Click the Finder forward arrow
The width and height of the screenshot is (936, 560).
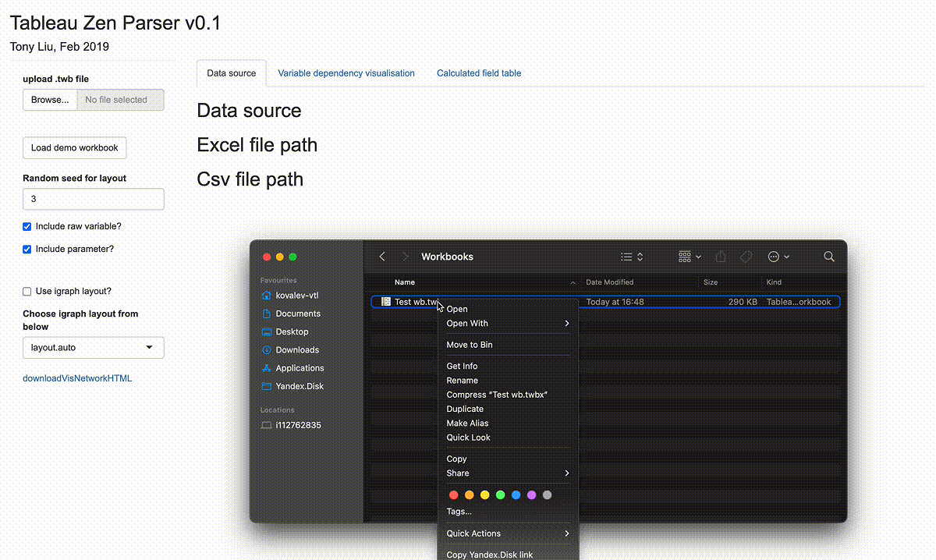click(406, 257)
